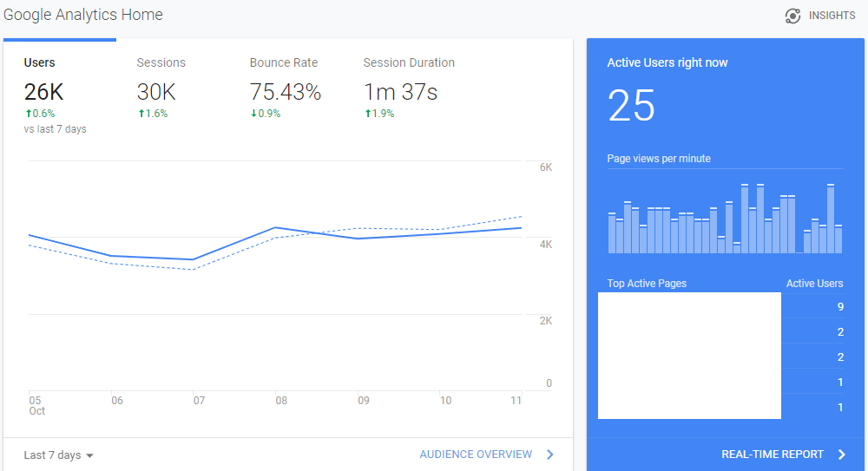Screen dimensions: 868x471
Task: Click the INSIGHTS text button
Action: pos(832,16)
